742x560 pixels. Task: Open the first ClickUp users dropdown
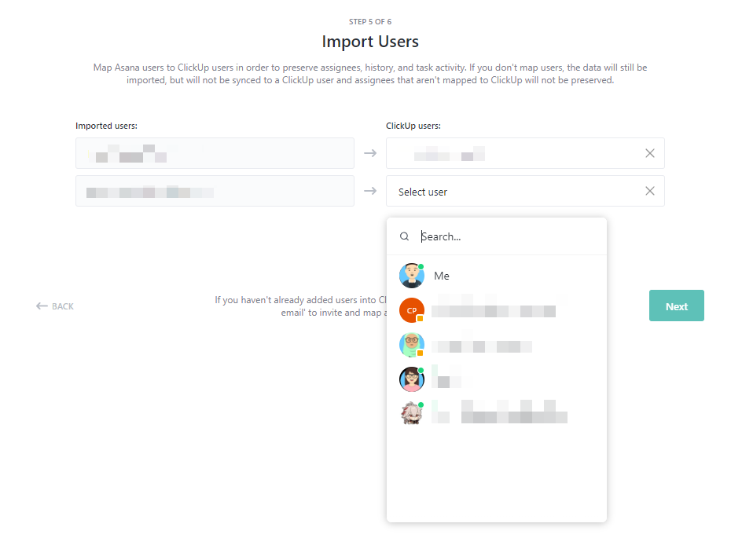pos(525,153)
